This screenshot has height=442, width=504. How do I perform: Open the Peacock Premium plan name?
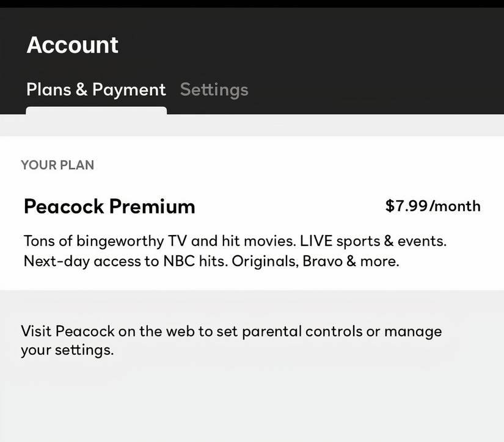(109, 206)
